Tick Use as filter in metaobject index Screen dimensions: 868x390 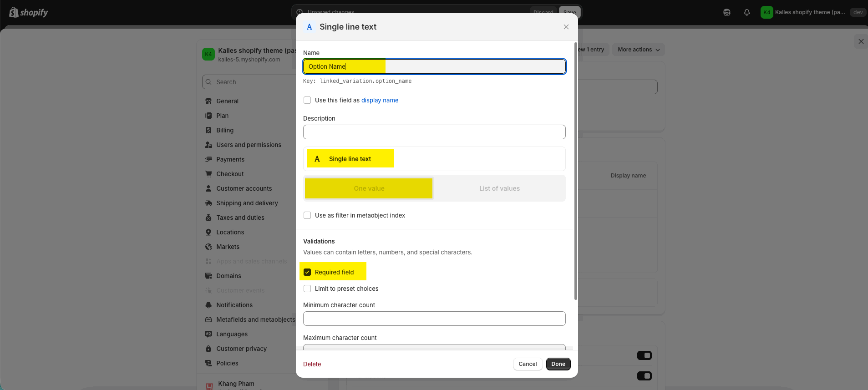(307, 215)
